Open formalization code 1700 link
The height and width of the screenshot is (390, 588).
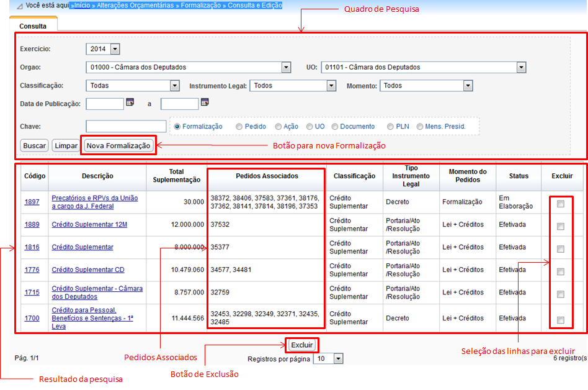32,318
